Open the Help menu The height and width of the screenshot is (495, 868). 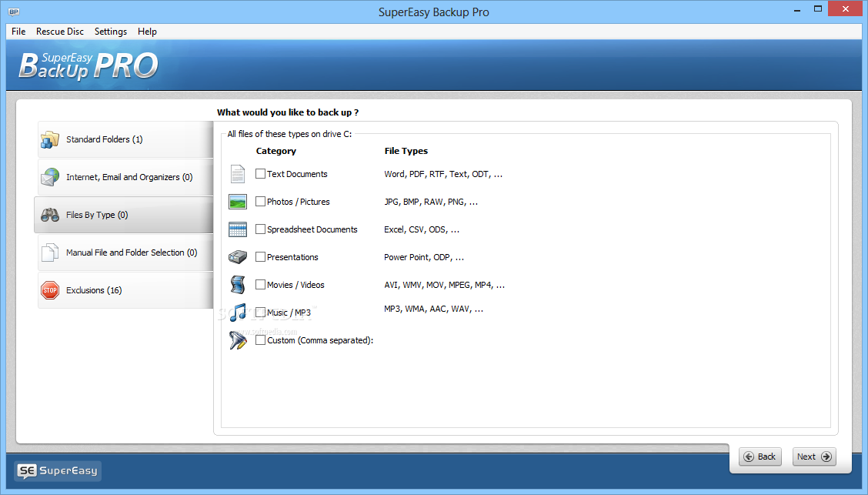pos(147,32)
